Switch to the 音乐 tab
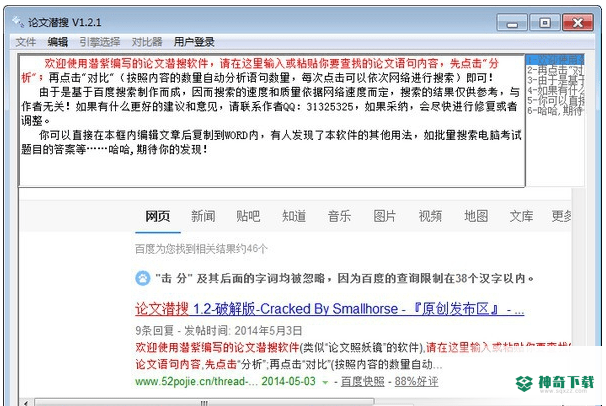Screen dimensions: 606x406 pyautogui.click(x=339, y=216)
